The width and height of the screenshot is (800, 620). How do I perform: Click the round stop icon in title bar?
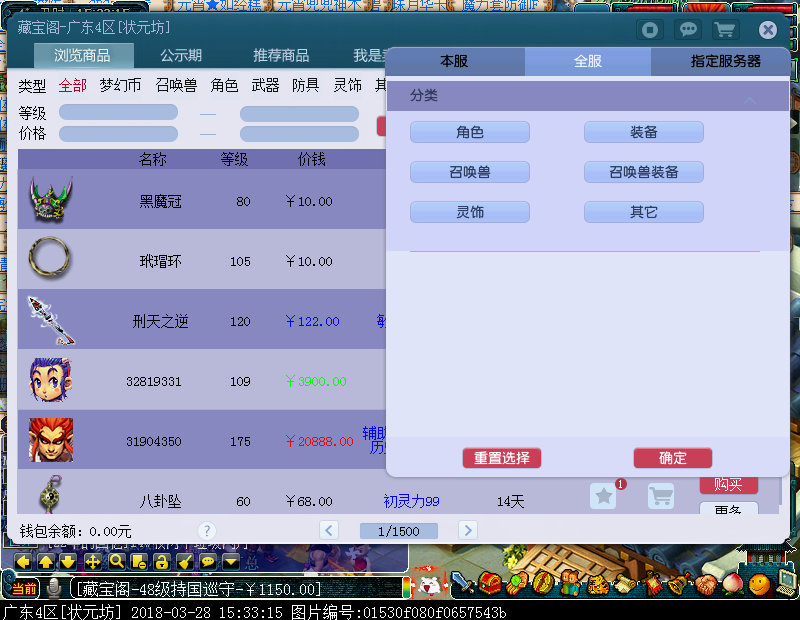tap(650, 30)
